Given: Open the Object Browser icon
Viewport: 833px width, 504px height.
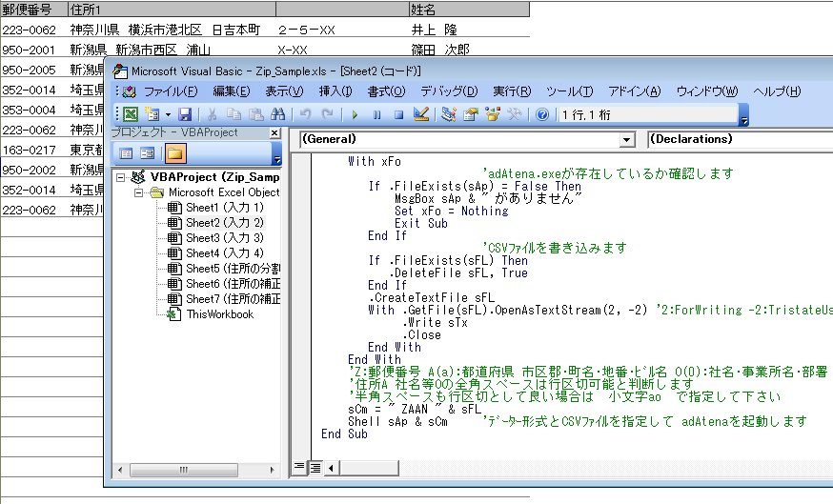Looking at the screenshot, I should (x=493, y=114).
